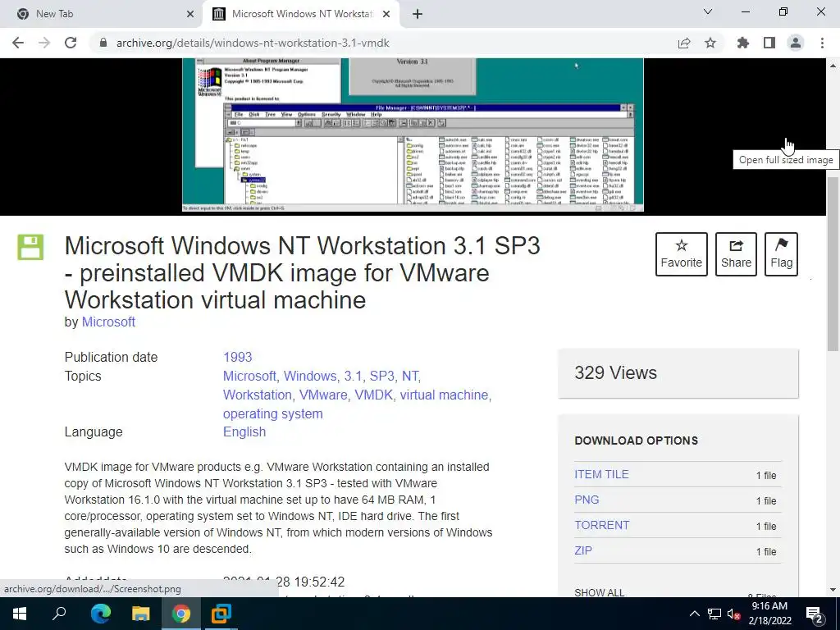Open the taskbar search magnifier

coord(59,614)
